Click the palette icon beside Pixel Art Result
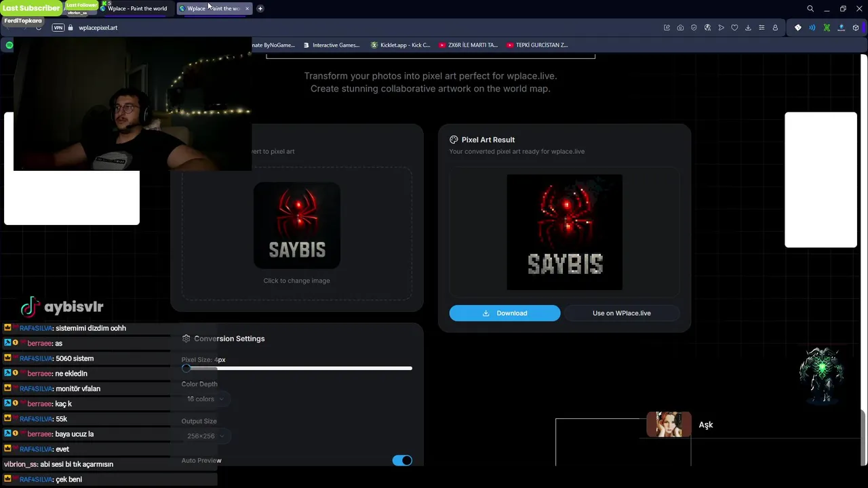 (454, 140)
